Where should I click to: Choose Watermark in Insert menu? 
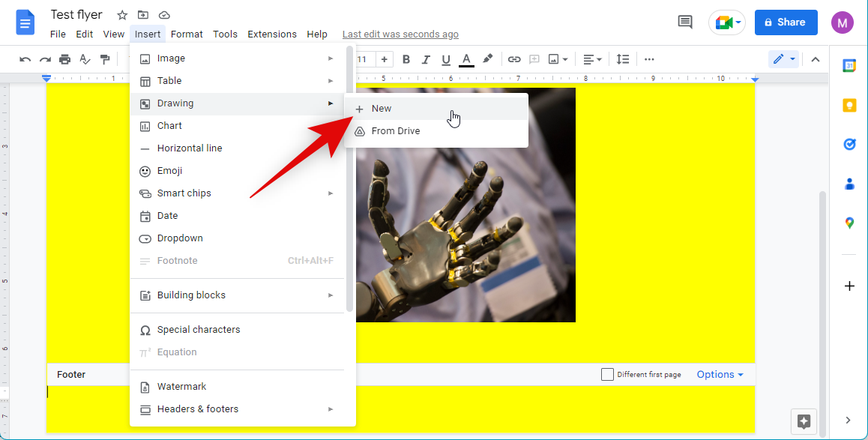point(181,387)
